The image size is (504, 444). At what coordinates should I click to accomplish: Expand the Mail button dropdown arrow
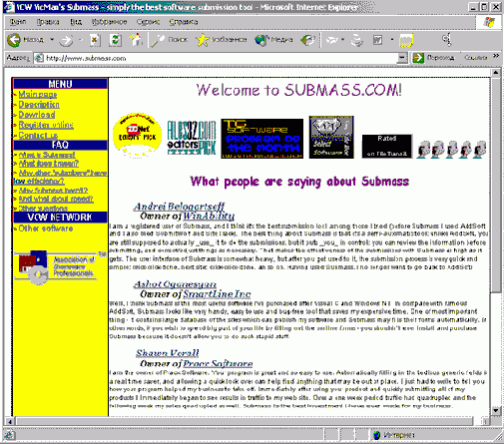click(x=343, y=40)
